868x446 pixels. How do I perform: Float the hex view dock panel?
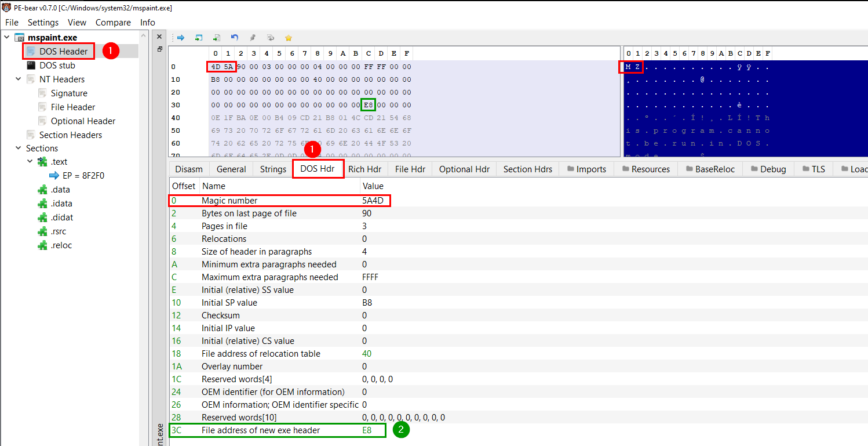tap(160, 49)
